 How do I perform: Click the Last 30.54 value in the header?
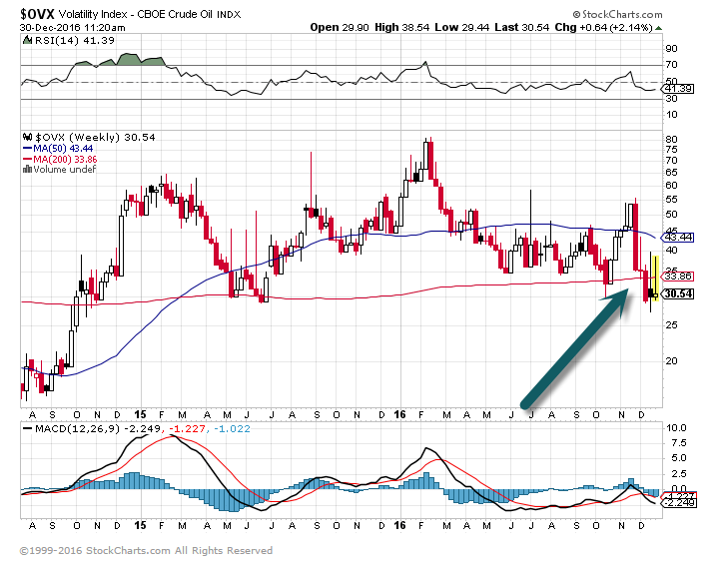(x=522, y=27)
